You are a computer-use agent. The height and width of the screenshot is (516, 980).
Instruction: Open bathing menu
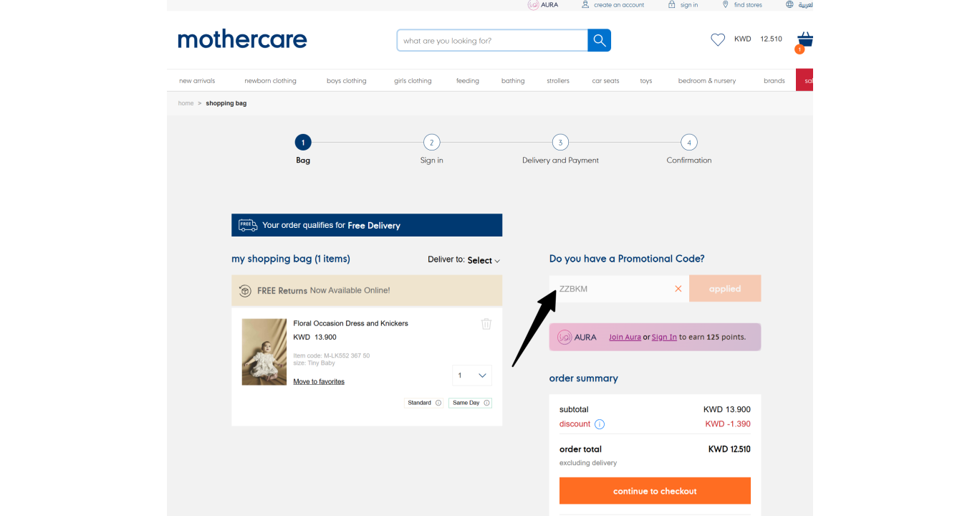(x=513, y=81)
